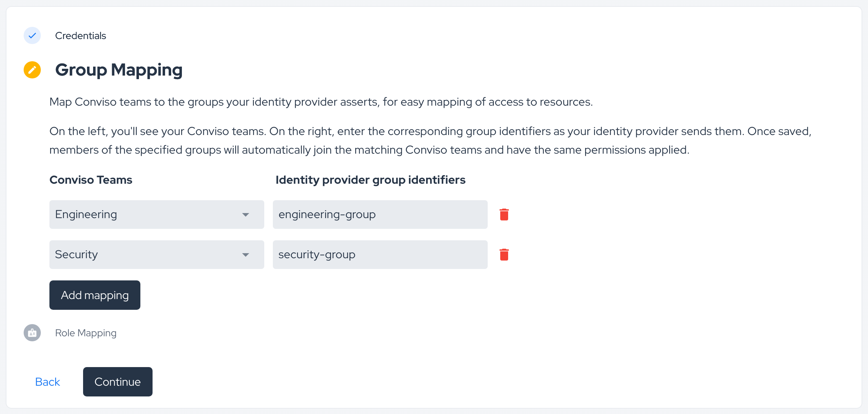The image size is (868, 414).
Task: Open the Engineering team dropdown
Action: tap(157, 215)
